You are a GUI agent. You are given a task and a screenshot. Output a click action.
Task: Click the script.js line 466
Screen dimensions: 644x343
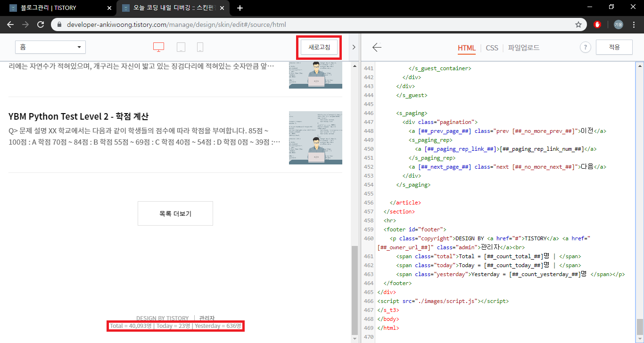click(443, 301)
